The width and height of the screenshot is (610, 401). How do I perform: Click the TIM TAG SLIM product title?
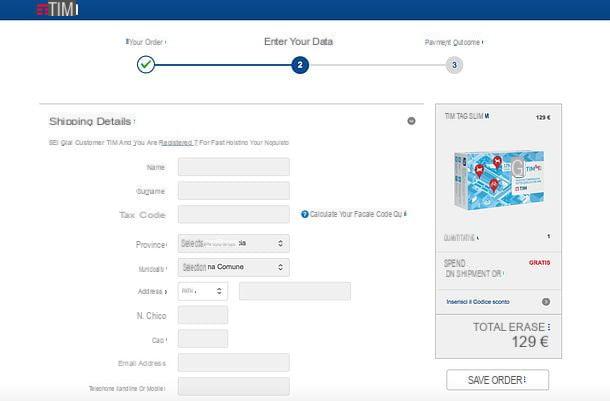[x=467, y=116]
